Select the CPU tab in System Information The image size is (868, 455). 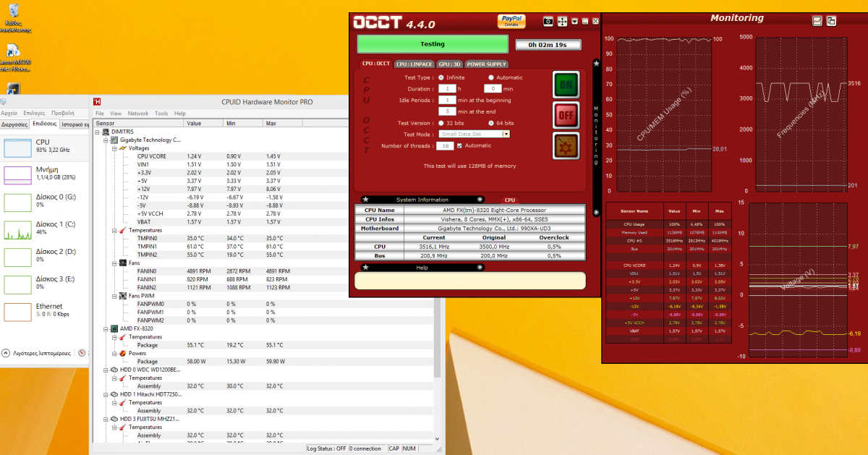[510, 200]
